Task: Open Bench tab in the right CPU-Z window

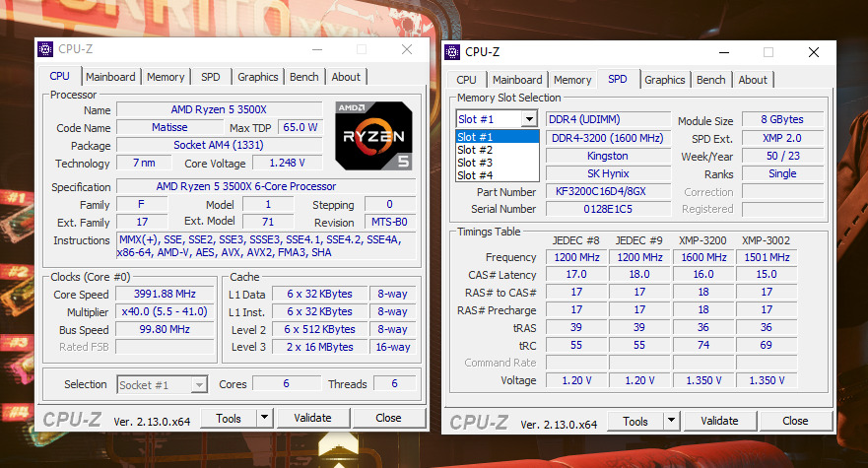Action: coord(710,80)
